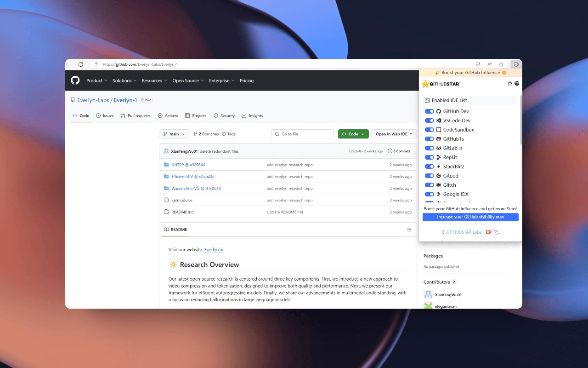Expand the Product menu in GitHub header
This screenshot has height=368, width=588.
point(97,80)
